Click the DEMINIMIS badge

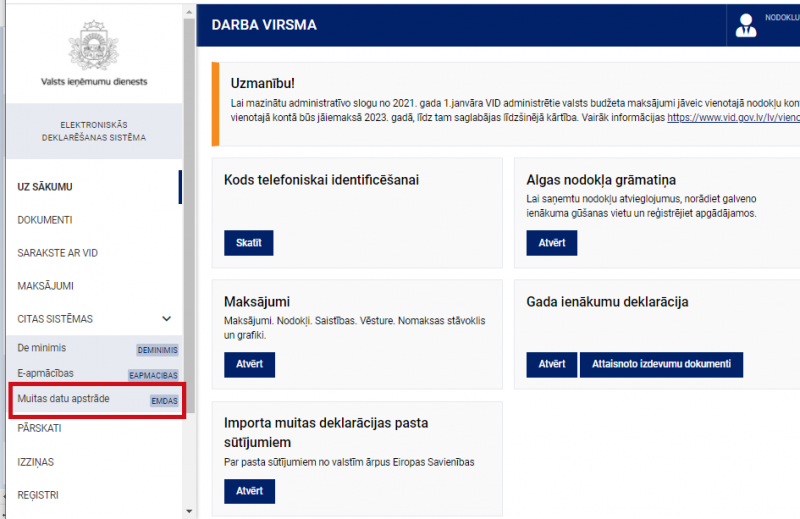(157, 350)
